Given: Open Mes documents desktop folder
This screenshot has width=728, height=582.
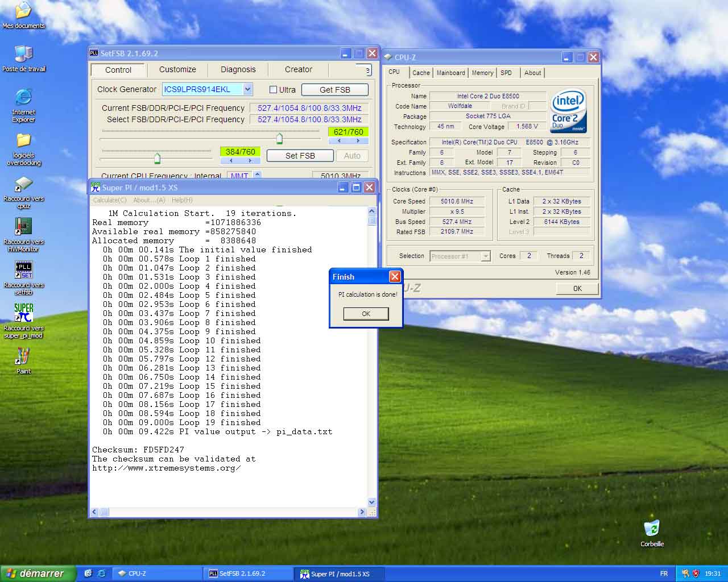Looking at the screenshot, I should click(23, 15).
